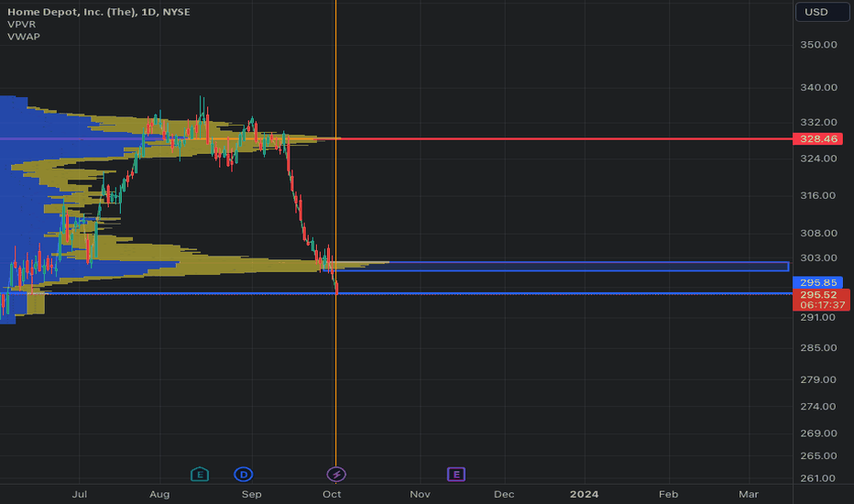
Task: Click the 303.00 price axis label
Action: tap(818, 257)
